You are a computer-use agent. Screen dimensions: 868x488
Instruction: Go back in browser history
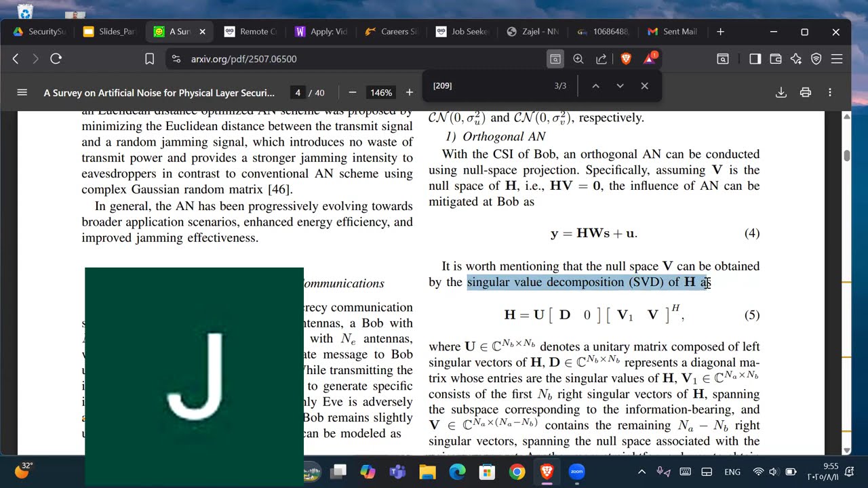[x=16, y=59]
